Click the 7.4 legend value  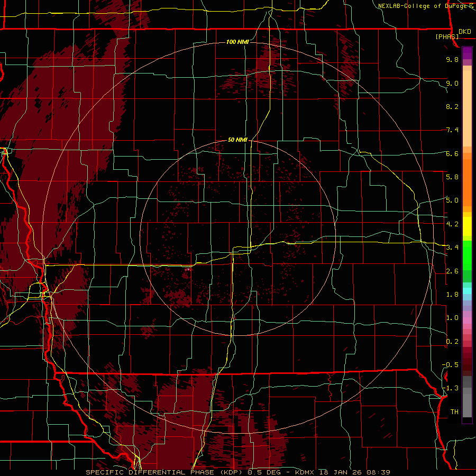(x=452, y=130)
